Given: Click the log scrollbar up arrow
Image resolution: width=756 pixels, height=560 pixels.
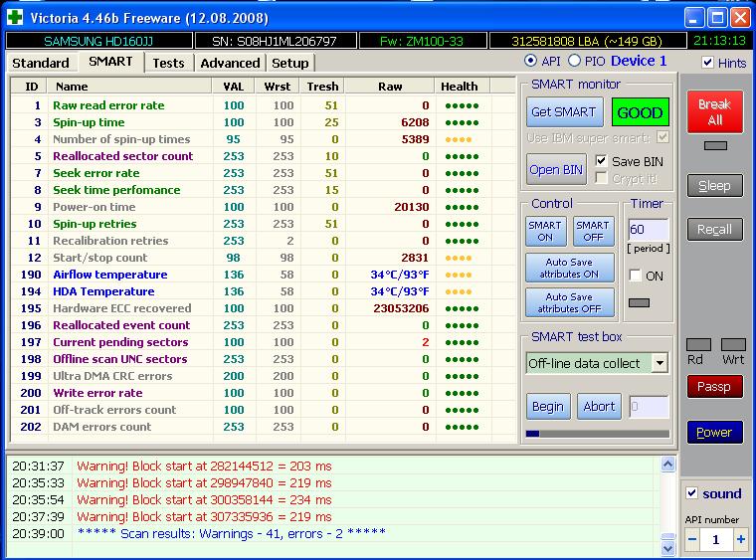Looking at the screenshot, I should [x=668, y=465].
